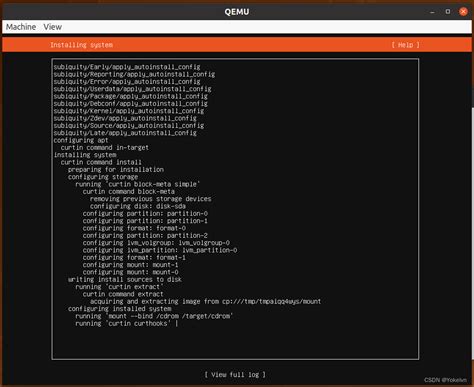Select log line 'subiquity/Source/apply_autoinstall_config'
Viewport: 474px width, 387px height.
point(129,126)
